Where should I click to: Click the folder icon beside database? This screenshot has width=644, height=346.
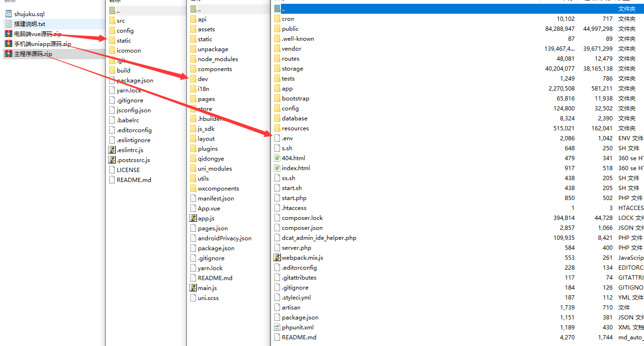(x=277, y=118)
